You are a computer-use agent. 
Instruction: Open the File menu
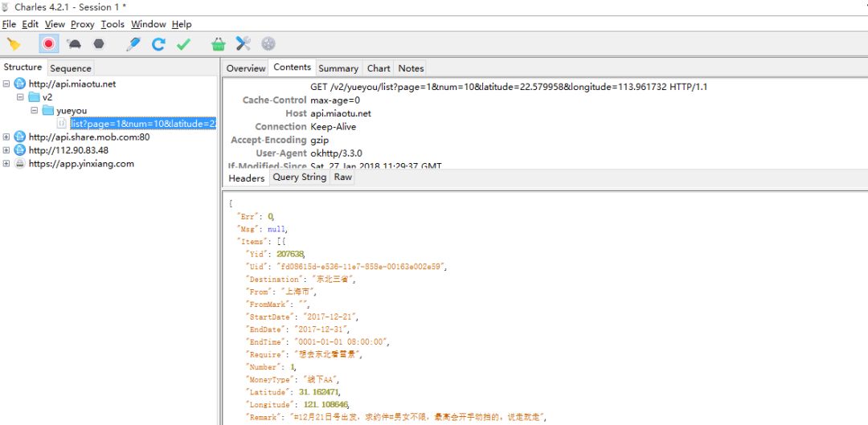click(9, 24)
